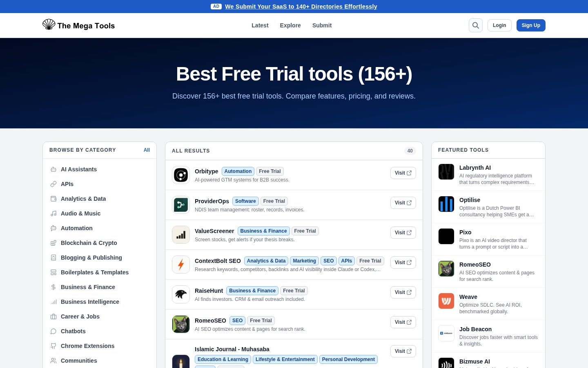The height and width of the screenshot is (368, 588).
Task: Click the SEO tag on RomeoSEO row
Action: (x=237, y=321)
